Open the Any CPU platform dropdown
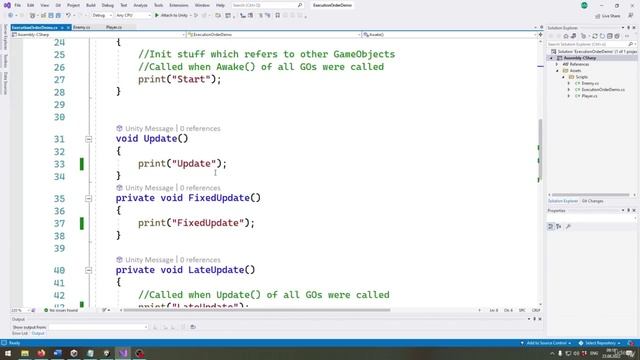 tap(133, 16)
